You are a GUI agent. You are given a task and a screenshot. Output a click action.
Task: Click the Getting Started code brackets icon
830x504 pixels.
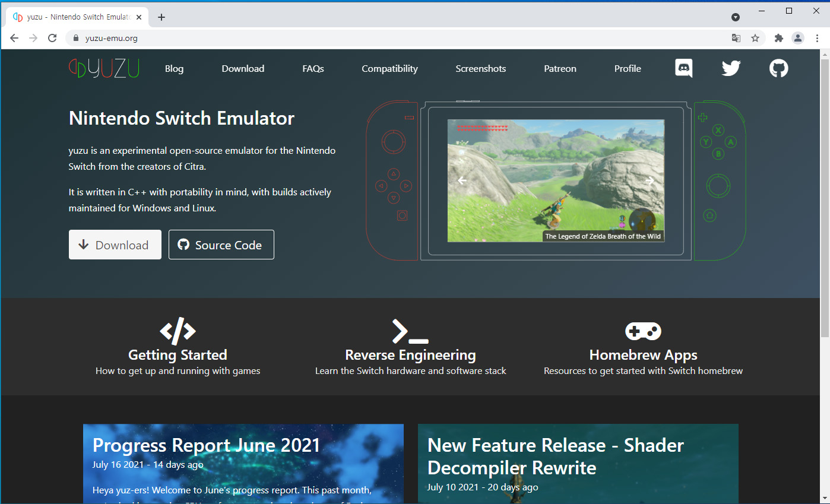point(178,331)
